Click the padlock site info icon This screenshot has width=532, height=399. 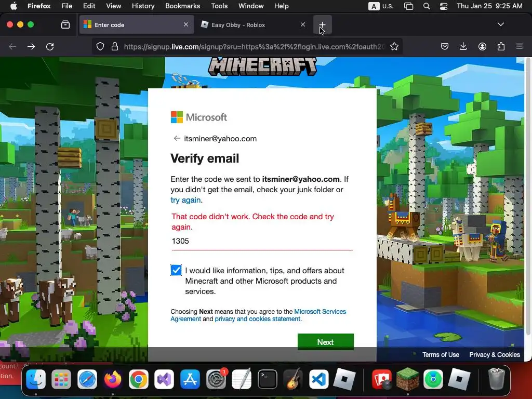coord(115,46)
